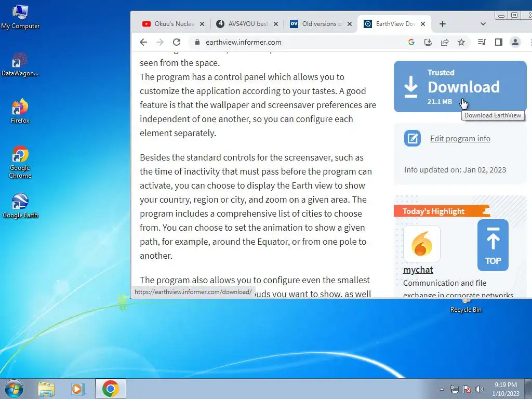Click the Chrome forward arrow
Image resolution: width=532 pixels, height=399 pixels.
pyautogui.click(x=160, y=42)
